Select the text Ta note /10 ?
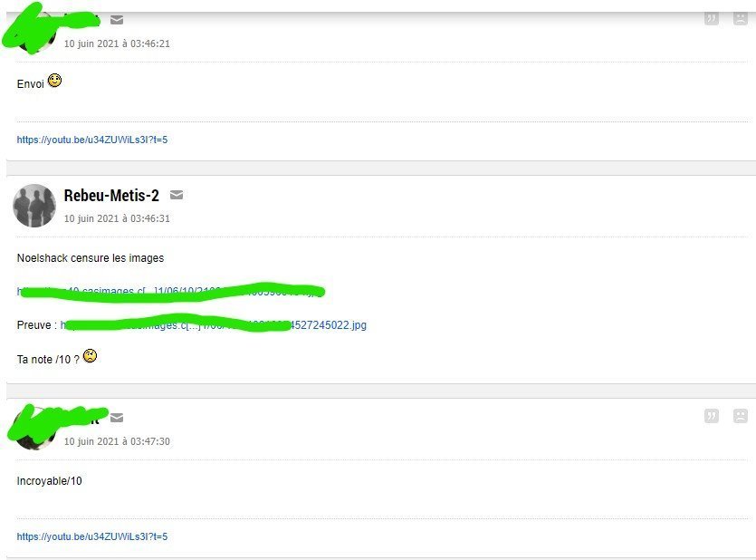This screenshot has height=560, width=756. [x=48, y=360]
